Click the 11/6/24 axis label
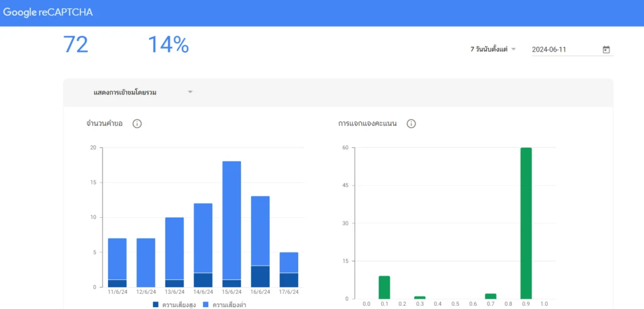 [x=118, y=292]
